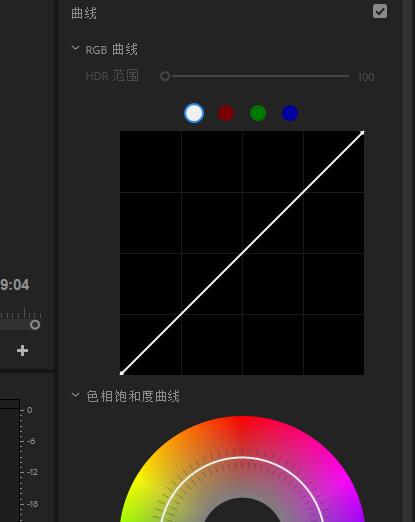Click the plus button editor icon
The image size is (415, 522).
tap(22, 351)
